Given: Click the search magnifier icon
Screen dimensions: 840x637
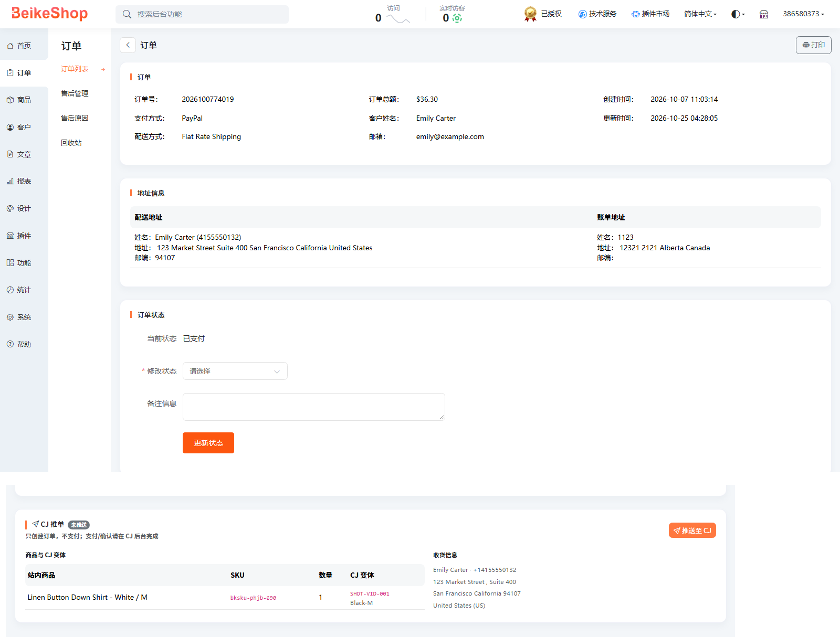Looking at the screenshot, I should 127,14.
